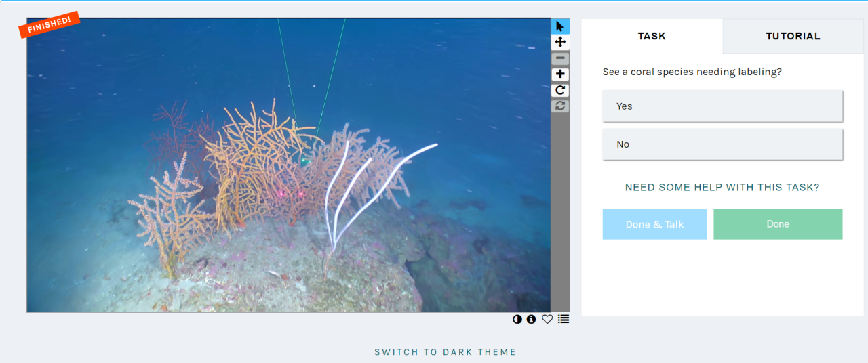The height and width of the screenshot is (363, 868).
Task: Open the subject info icon
Action: 532,319
